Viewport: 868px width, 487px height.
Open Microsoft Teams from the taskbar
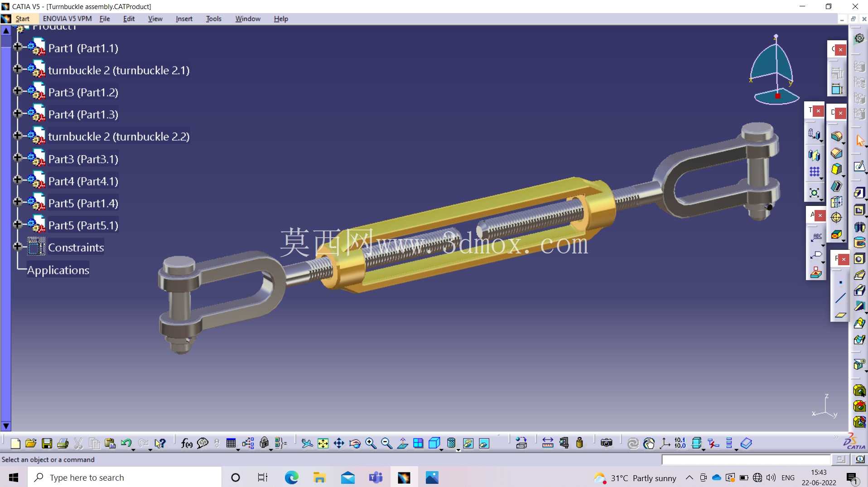pyautogui.click(x=376, y=477)
